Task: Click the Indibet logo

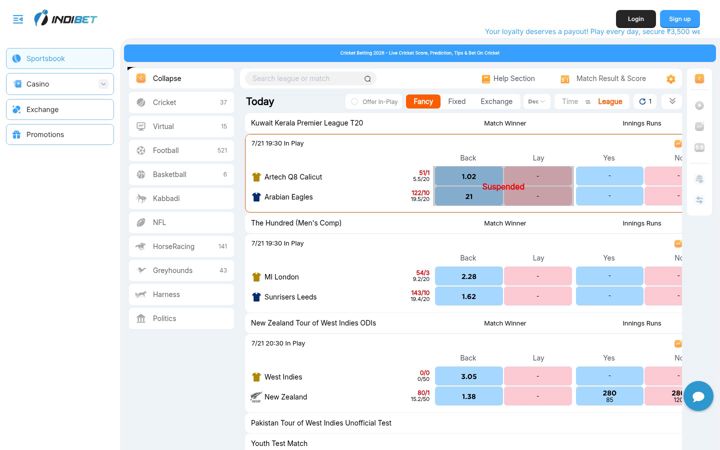Action: click(x=66, y=19)
